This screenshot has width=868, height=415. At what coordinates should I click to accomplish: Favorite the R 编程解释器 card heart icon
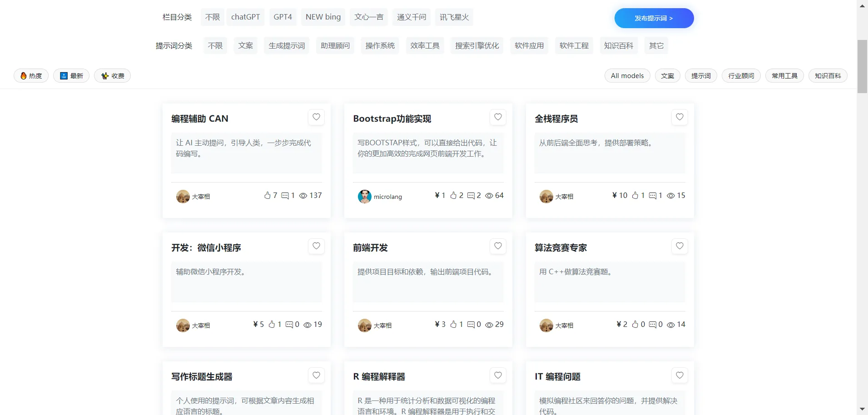pyautogui.click(x=498, y=375)
